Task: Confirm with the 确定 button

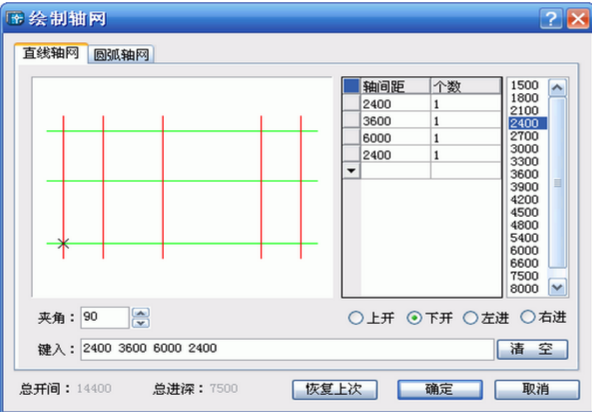Action: pyautogui.click(x=440, y=389)
